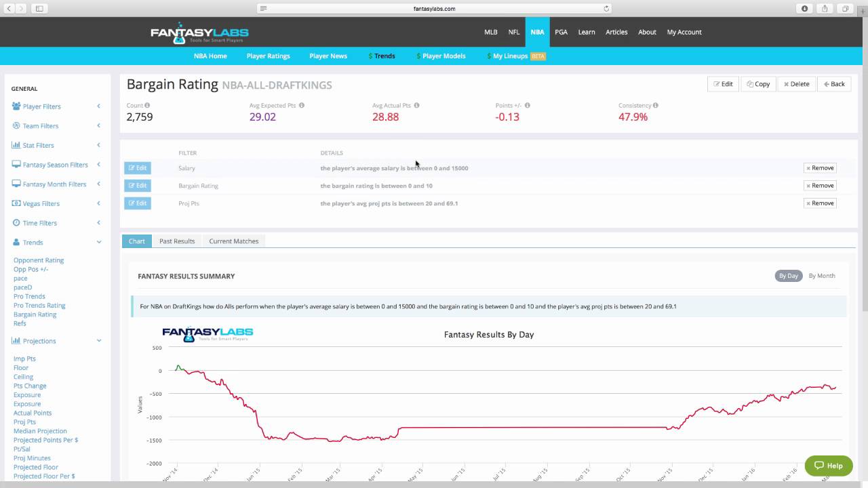Viewport: 868px width, 488px height.
Task: Open Player Models in the blue nav bar
Action: coord(441,56)
